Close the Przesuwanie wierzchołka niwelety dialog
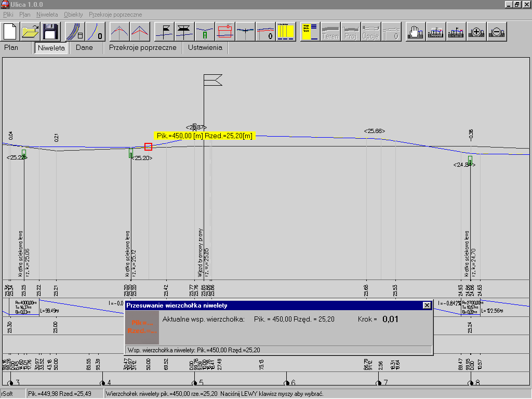532x399 pixels. point(427,305)
